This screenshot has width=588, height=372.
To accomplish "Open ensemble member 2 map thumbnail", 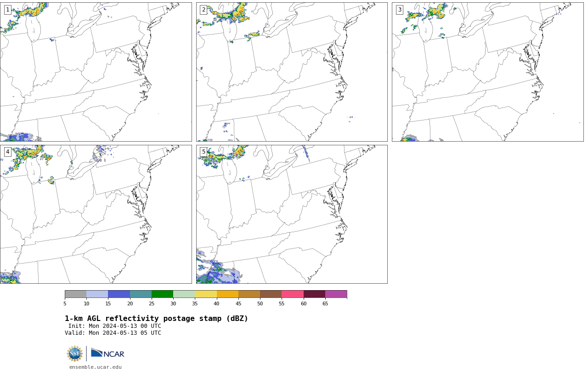I will [292, 72].
